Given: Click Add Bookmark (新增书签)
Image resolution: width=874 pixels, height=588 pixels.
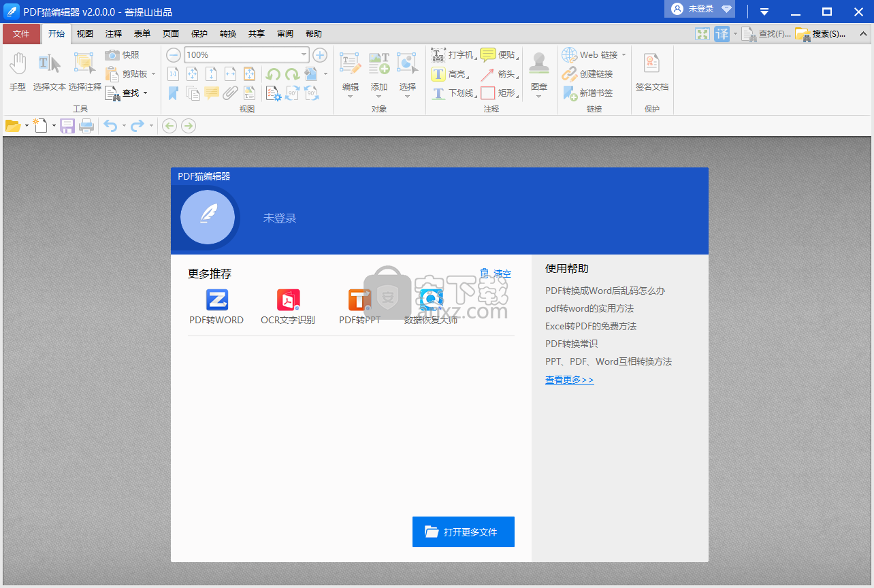Looking at the screenshot, I should (x=587, y=93).
